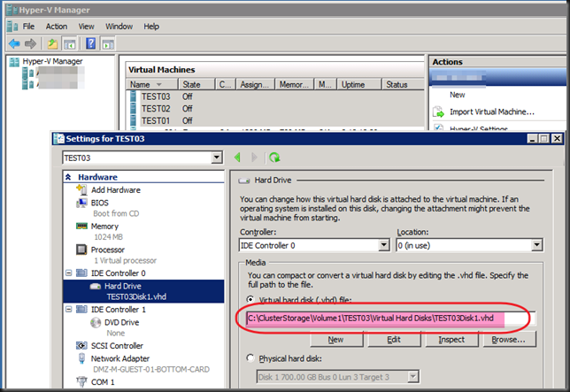Select the Memory 1024 MB value text
Viewport: 570px width, 392px height.
[x=108, y=237]
